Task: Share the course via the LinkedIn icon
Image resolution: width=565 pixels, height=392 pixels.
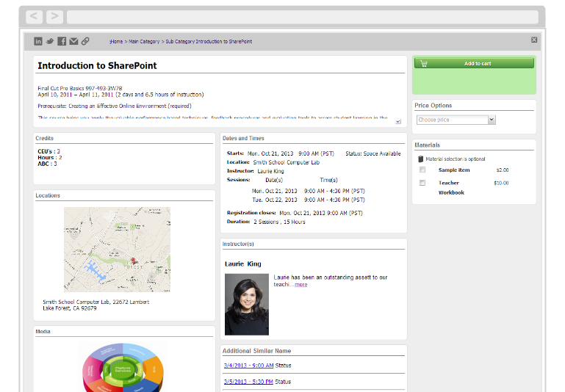Action: 37,41
